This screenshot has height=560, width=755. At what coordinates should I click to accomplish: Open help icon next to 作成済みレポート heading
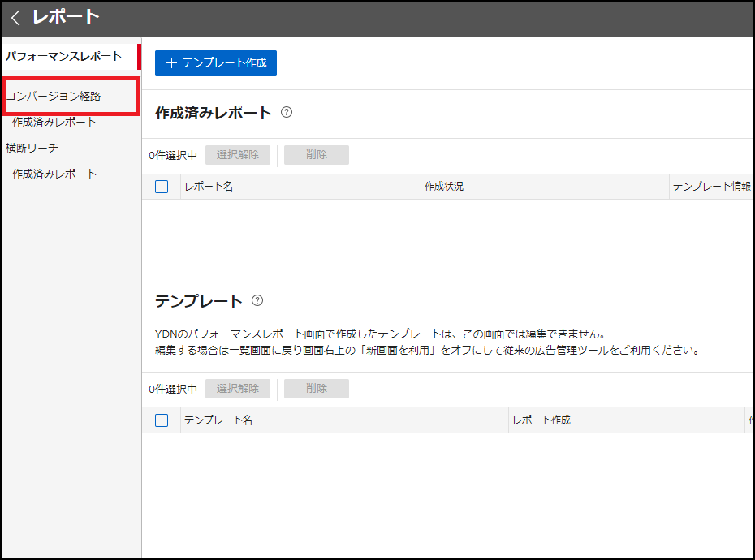[x=287, y=112]
